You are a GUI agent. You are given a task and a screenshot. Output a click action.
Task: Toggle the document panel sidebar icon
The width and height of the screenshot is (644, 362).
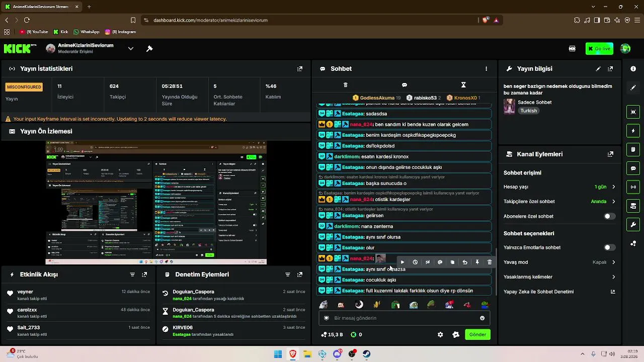tap(633, 149)
